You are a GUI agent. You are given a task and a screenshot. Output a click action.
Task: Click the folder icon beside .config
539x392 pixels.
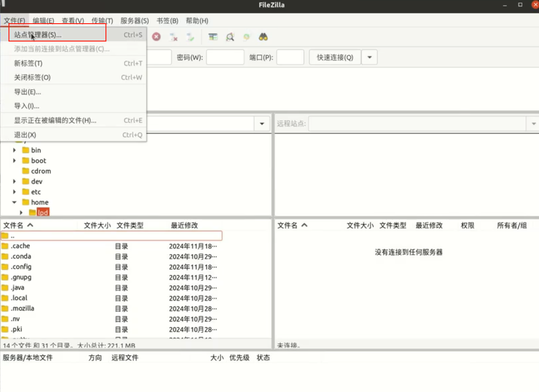pos(5,267)
